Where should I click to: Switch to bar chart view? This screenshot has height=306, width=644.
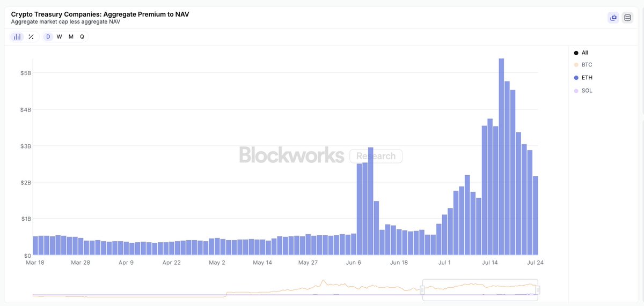[17, 36]
